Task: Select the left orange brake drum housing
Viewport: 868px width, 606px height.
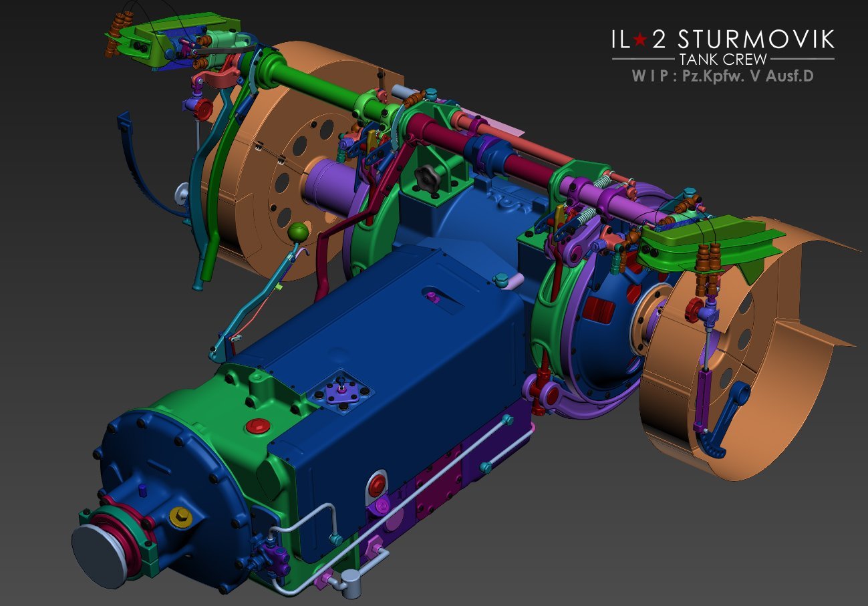Action: pos(294,160)
